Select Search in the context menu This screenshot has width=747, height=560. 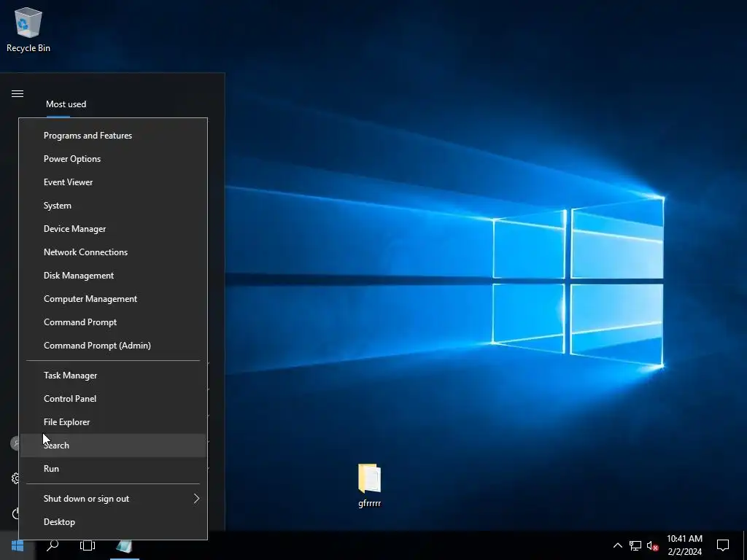coord(113,446)
